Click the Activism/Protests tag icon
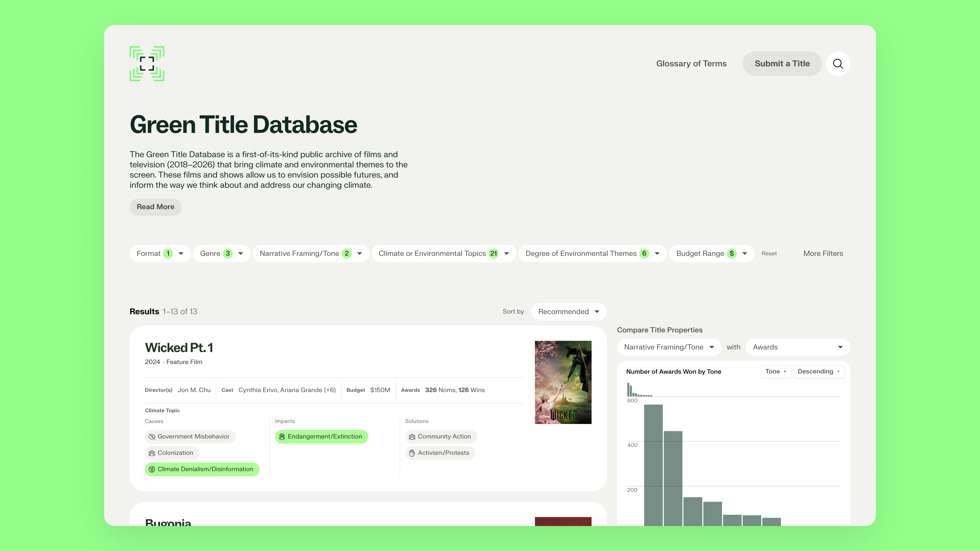 pos(412,453)
